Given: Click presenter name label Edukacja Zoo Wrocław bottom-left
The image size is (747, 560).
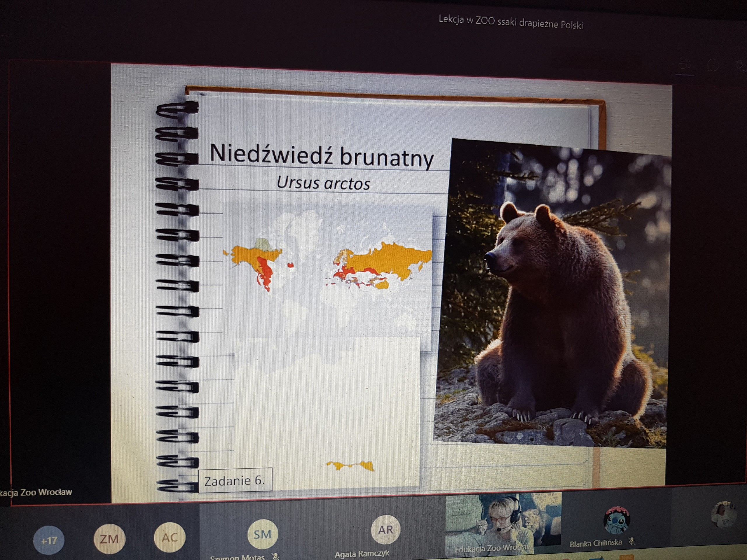Looking at the screenshot, I should pos(36,492).
